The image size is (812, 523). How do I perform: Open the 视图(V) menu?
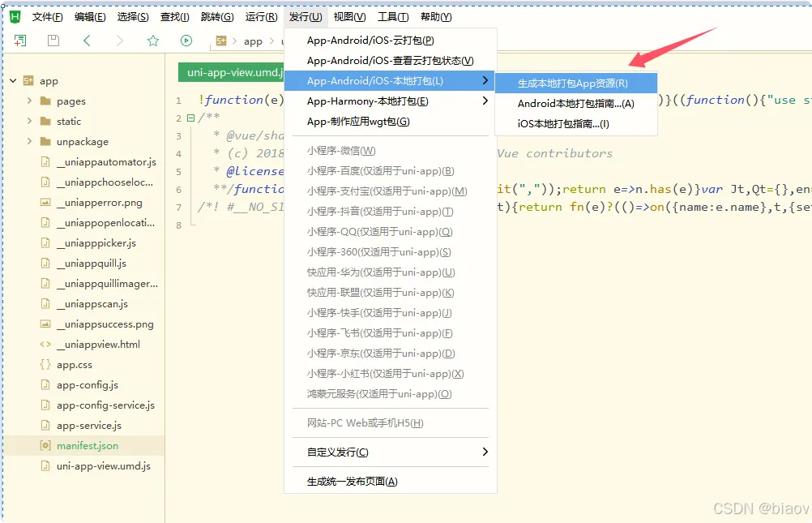point(349,17)
